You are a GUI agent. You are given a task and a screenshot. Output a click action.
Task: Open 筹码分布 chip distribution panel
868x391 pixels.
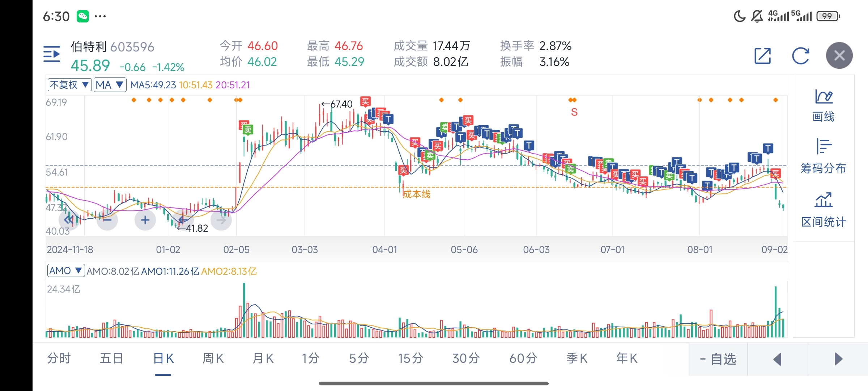pos(824,156)
